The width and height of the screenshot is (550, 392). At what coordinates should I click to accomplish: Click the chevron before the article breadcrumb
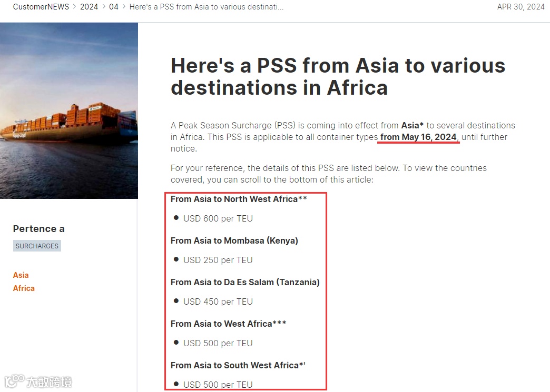tap(124, 7)
